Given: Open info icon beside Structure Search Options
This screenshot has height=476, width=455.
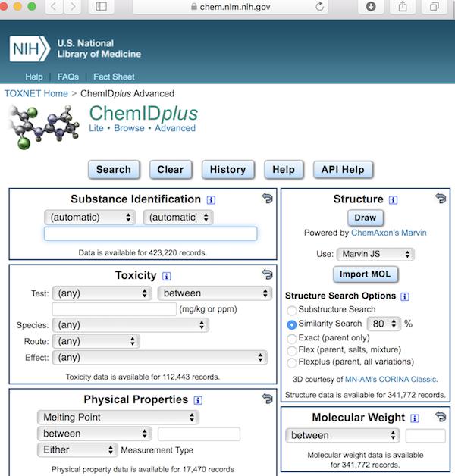Looking at the screenshot, I should pos(405,296).
